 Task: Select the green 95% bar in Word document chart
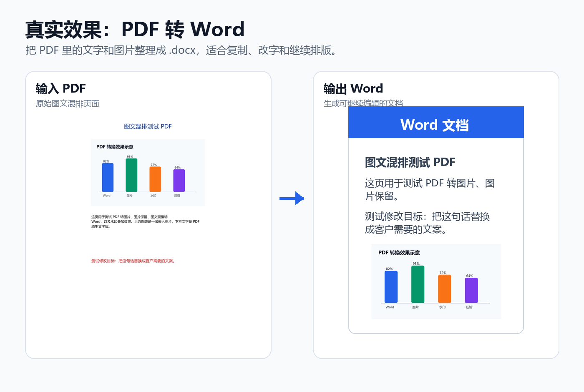418,284
